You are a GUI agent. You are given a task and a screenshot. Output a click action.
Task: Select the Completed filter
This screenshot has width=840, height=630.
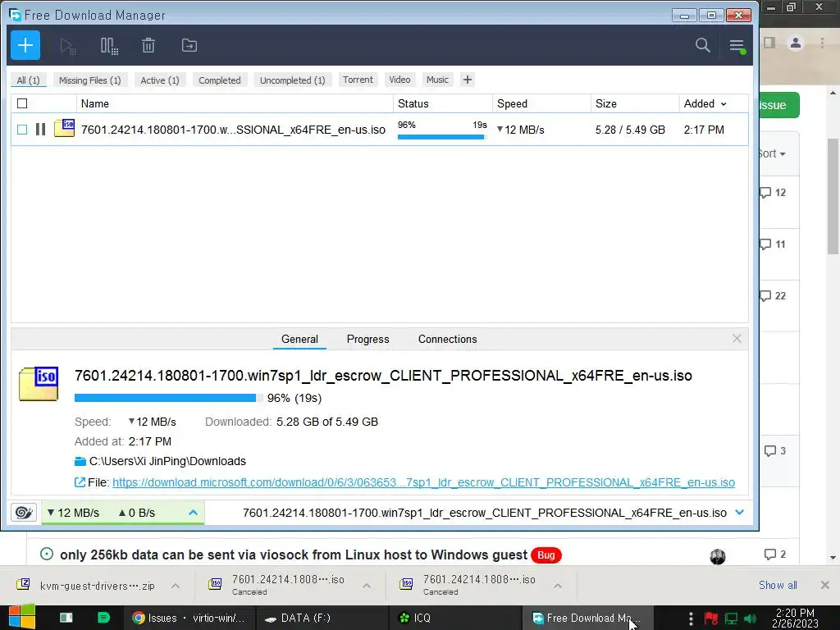[x=220, y=80]
